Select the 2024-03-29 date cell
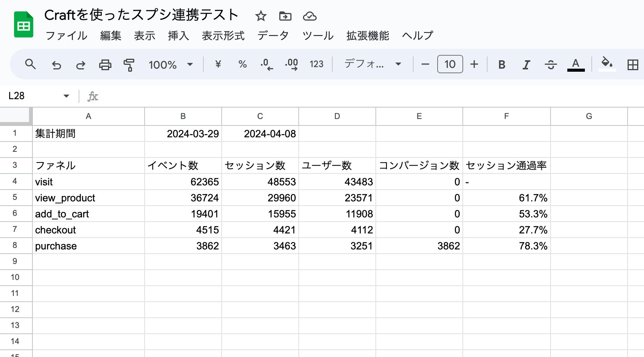This screenshot has height=357, width=644. click(x=183, y=133)
